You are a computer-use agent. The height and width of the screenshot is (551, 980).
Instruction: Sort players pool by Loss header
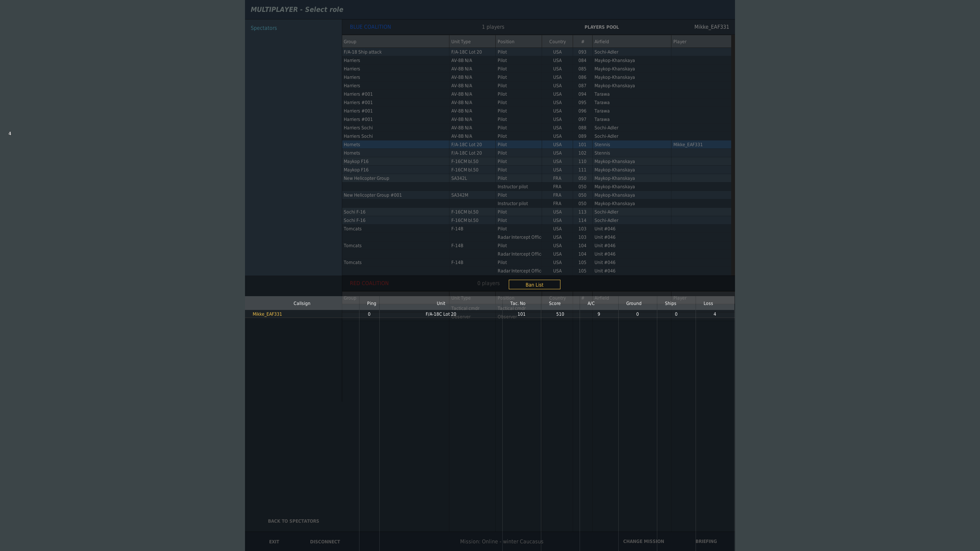[x=715, y=303]
